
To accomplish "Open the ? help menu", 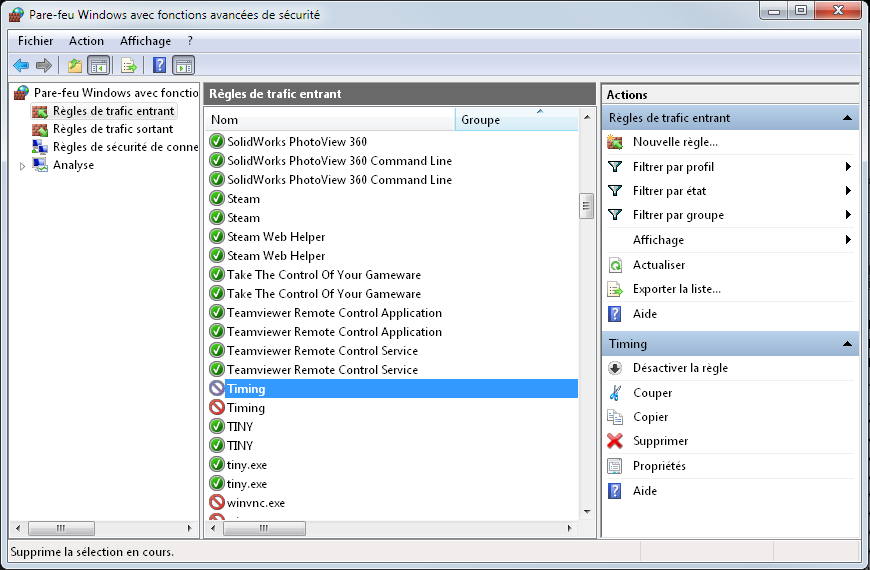I will 190,41.
